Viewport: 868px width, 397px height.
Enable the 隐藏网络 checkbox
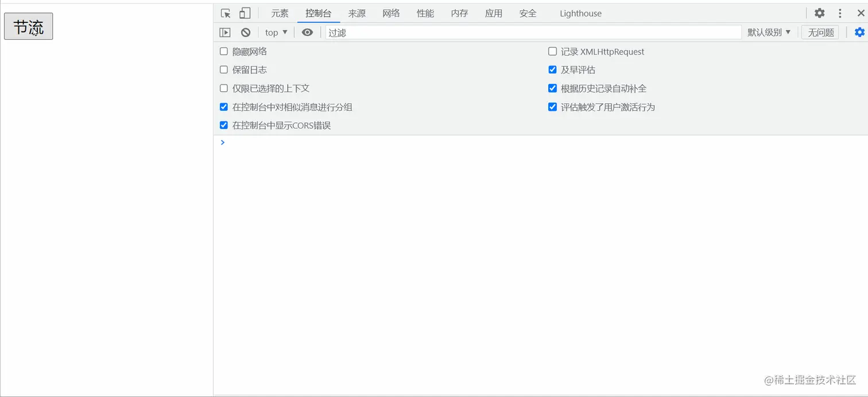tap(223, 51)
